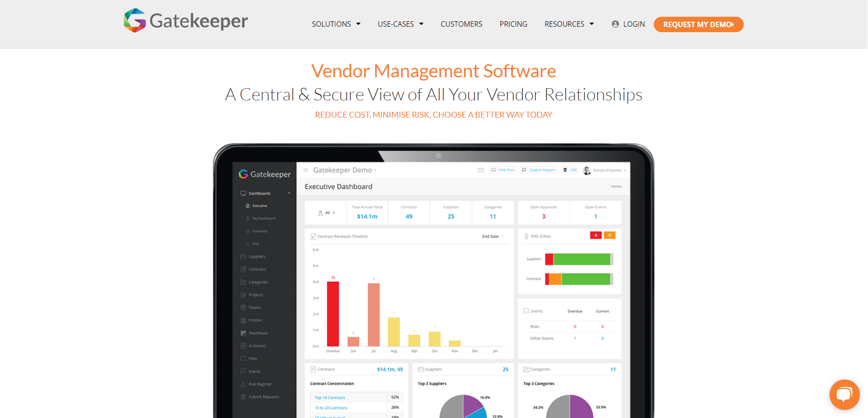The height and width of the screenshot is (418, 868).
Task: Expand the RESOURCES dropdown menu
Action: tap(569, 24)
